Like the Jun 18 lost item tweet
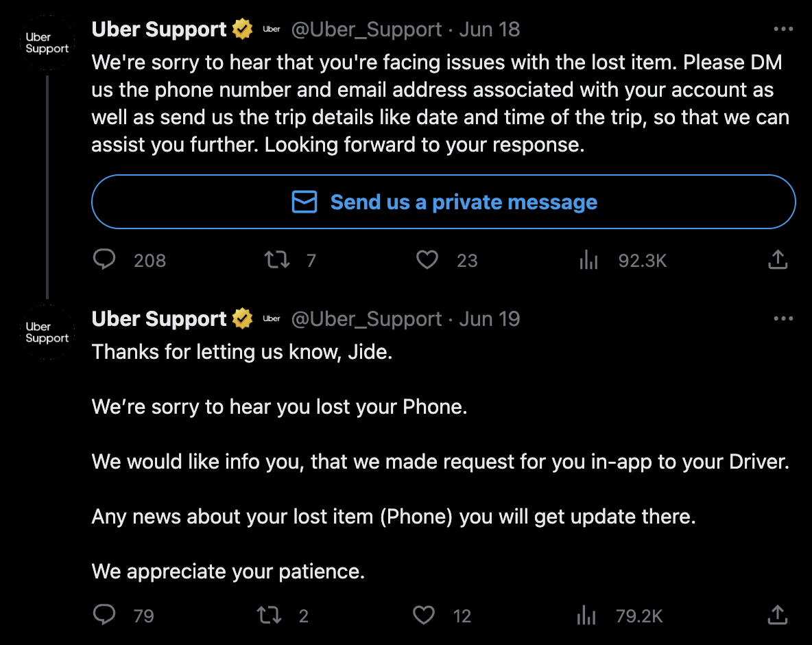812x645 pixels. click(427, 259)
